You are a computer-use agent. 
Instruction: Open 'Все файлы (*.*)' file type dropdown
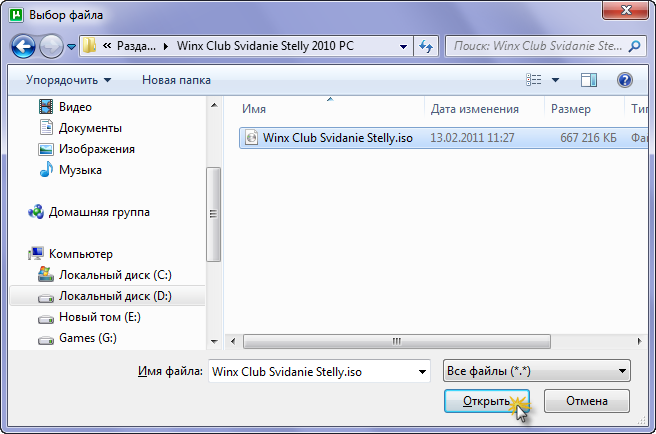(x=537, y=371)
